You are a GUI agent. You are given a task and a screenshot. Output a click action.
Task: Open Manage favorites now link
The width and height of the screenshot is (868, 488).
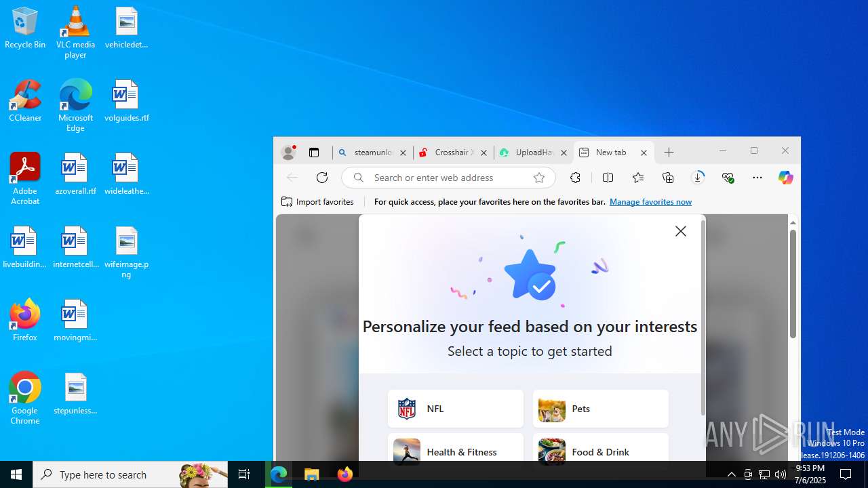(650, 202)
